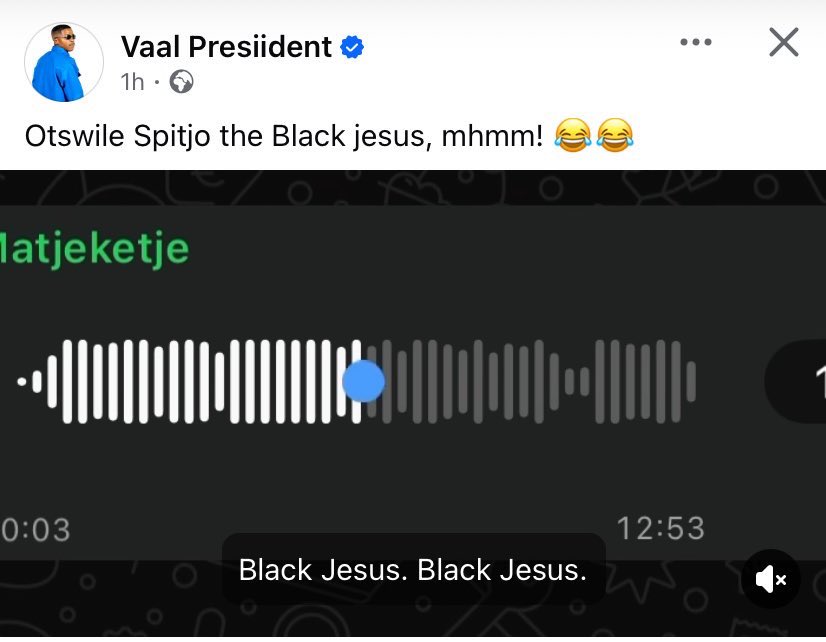Unmute the video with the speaker icon

(771, 579)
